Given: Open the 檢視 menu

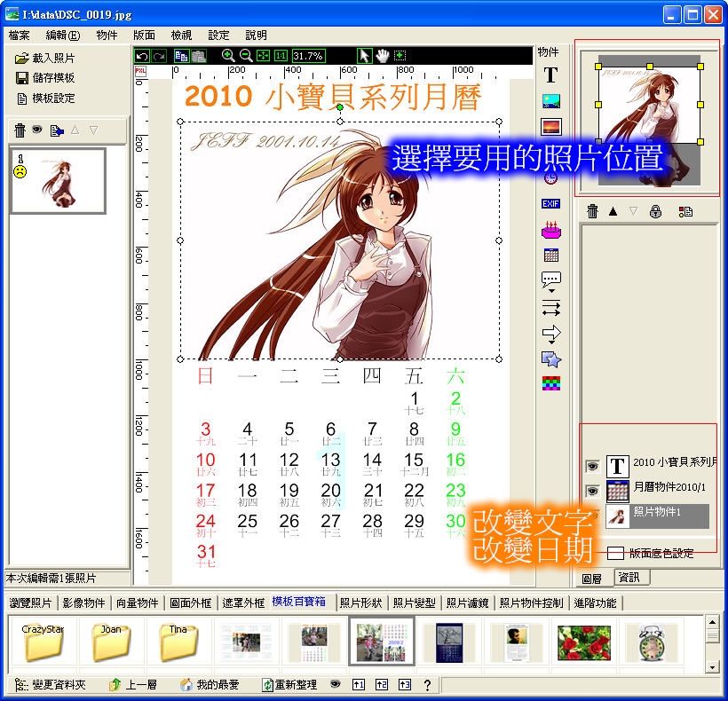Looking at the screenshot, I should point(181,35).
